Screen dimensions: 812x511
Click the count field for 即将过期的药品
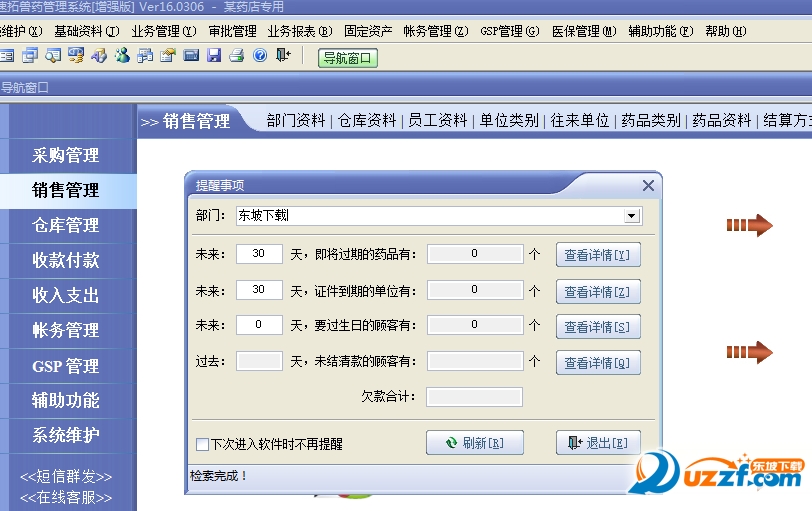click(x=475, y=254)
